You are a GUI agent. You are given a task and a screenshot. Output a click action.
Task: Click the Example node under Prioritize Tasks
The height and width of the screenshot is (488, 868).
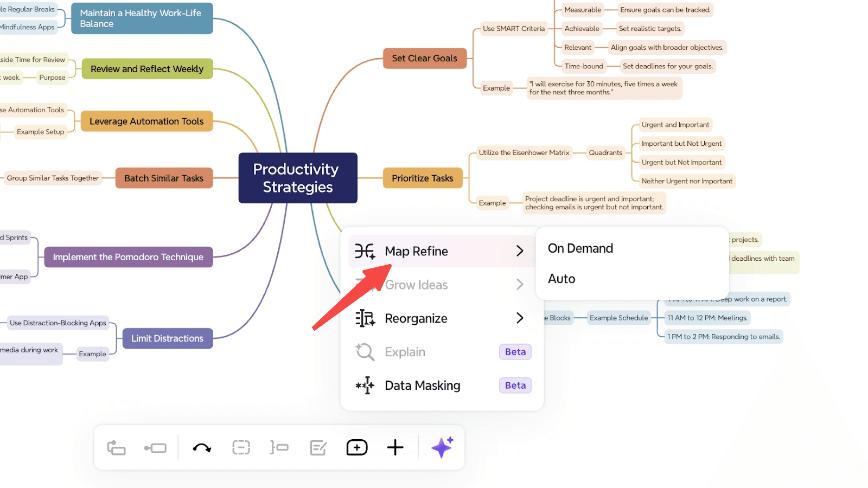492,203
